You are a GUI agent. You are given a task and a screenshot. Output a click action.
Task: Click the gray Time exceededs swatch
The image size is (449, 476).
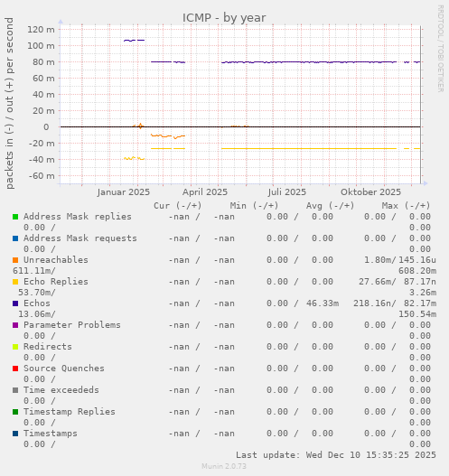click(15, 390)
